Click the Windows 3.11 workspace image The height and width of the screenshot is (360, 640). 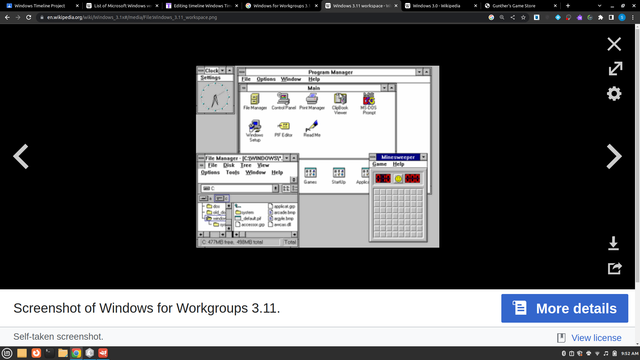coord(318,157)
